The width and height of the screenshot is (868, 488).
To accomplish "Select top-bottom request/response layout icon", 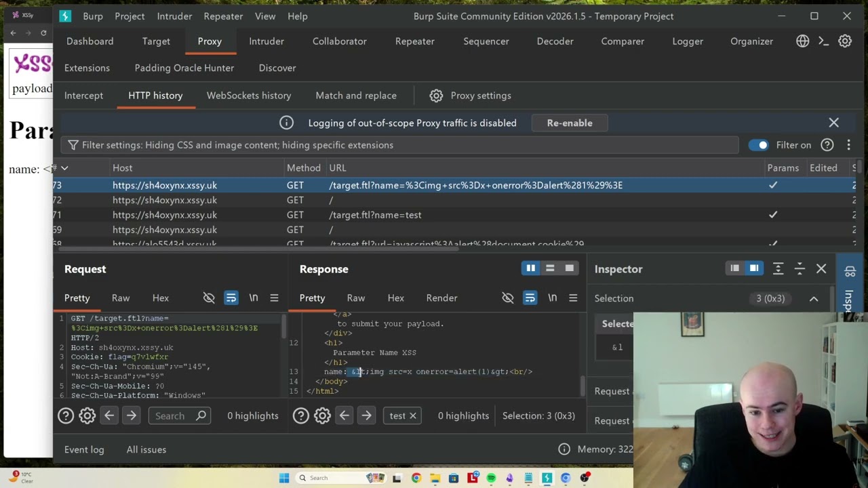I will pos(550,269).
